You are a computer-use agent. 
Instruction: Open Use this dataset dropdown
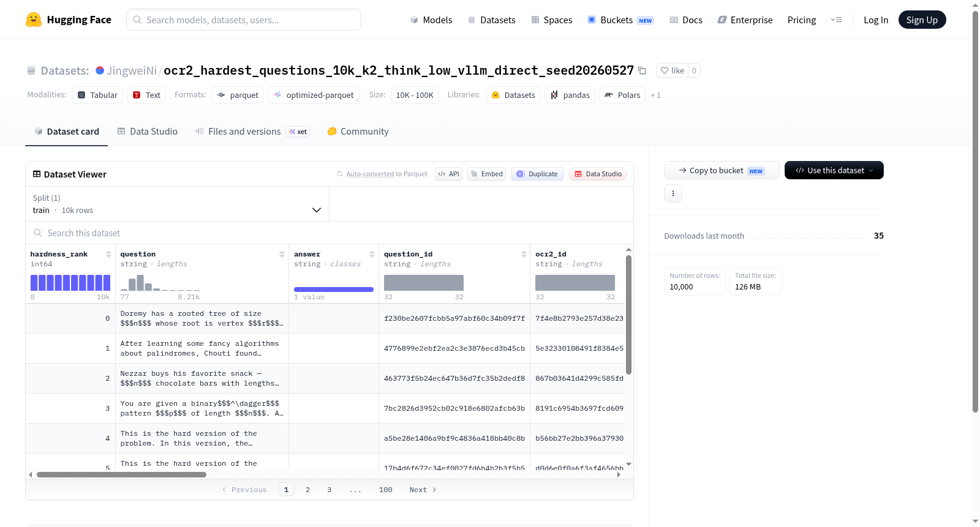click(834, 170)
